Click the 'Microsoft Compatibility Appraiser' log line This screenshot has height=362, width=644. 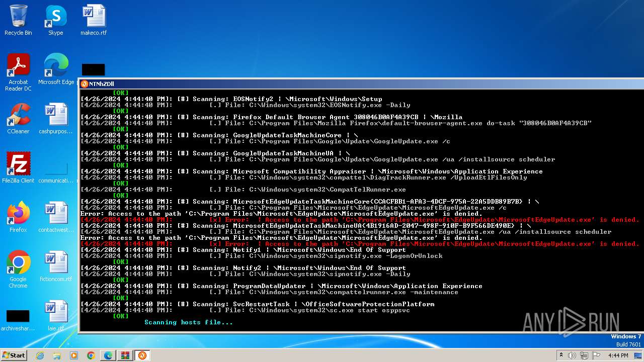tap(311, 171)
